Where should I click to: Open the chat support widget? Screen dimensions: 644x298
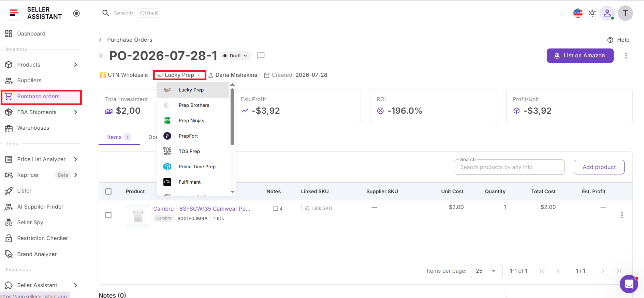(x=629, y=284)
